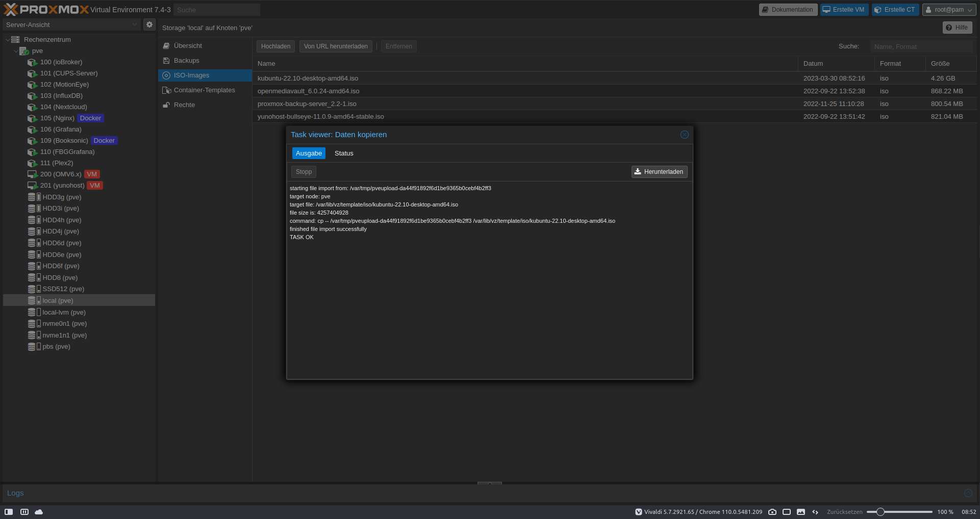
Task: Close the Task viewer dialog
Action: click(x=685, y=135)
